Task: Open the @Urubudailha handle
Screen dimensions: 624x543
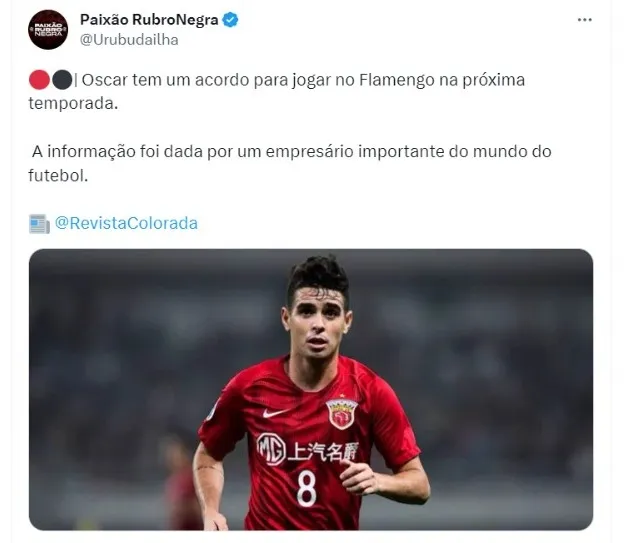Action: [129, 40]
